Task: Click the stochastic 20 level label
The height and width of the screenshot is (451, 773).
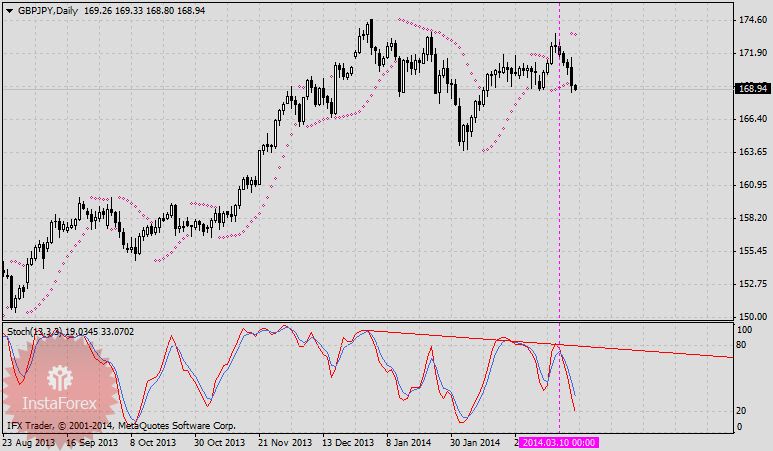Action: [743, 410]
